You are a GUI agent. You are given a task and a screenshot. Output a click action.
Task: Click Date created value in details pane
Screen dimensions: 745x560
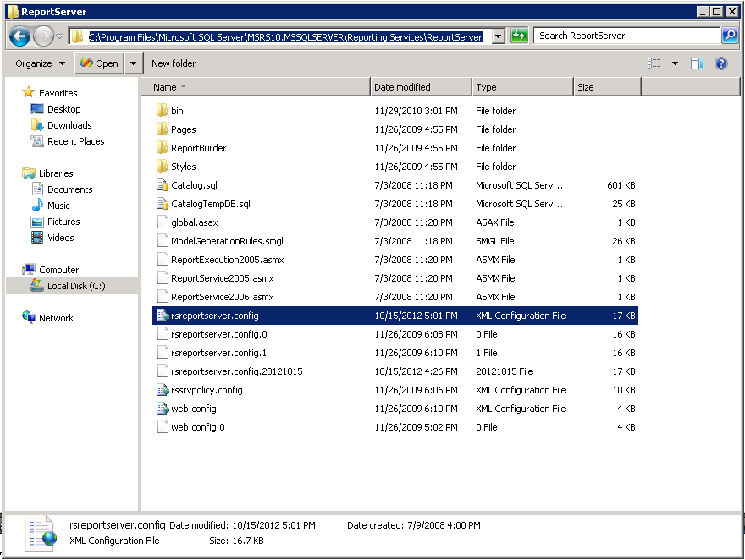444,525
